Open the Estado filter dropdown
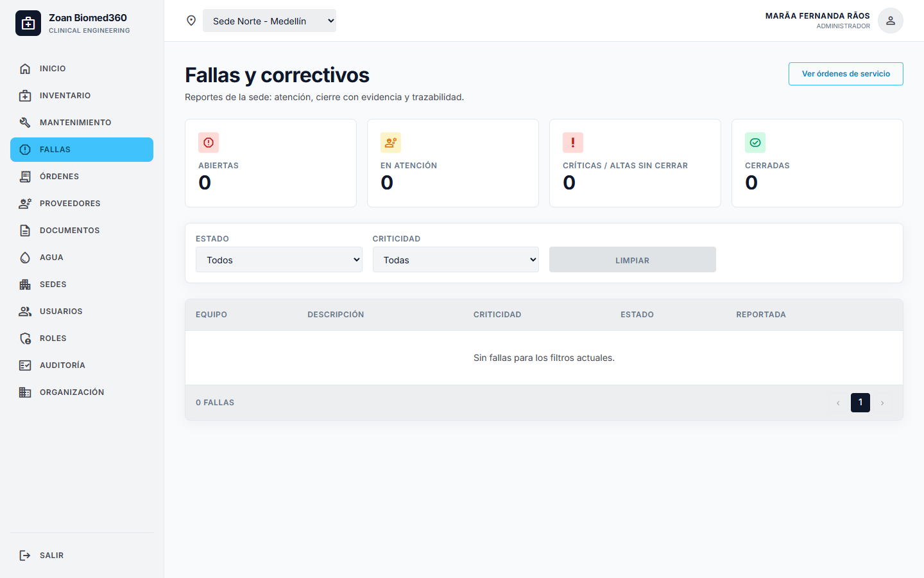This screenshot has width=924, height=578. 279,259
